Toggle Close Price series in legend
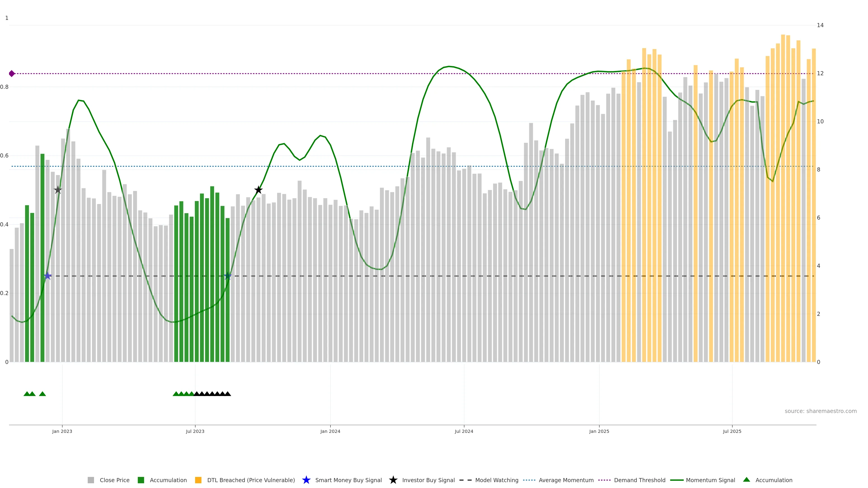 pyautogui.click(x=115, y=480)
